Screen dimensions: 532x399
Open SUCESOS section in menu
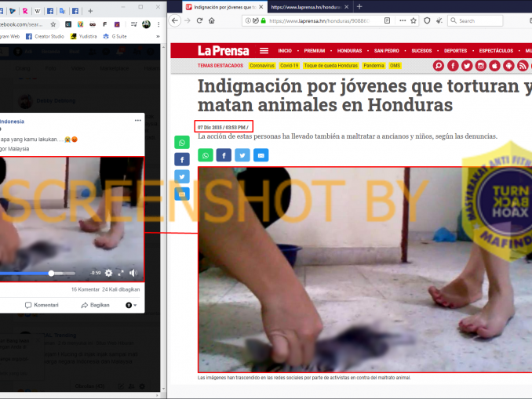click(421, 51)
